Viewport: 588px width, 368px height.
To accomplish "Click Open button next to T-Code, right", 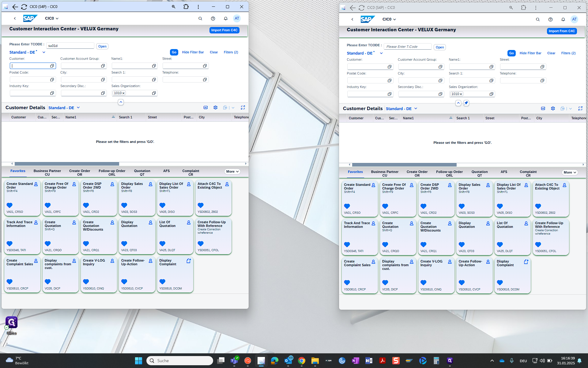I will [440, 47].
